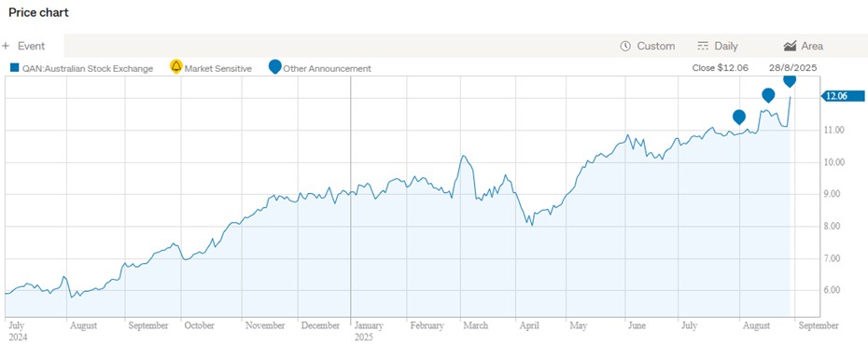Toggle the Other Announcement legend pin icon

[x=274, y=67]
